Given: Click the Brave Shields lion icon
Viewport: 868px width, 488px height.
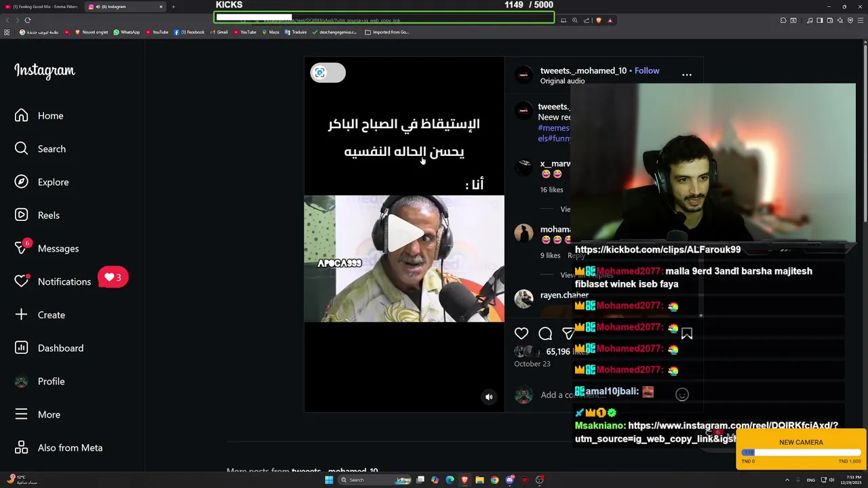Looking at the screenshot, I should (x=598, y=20).
